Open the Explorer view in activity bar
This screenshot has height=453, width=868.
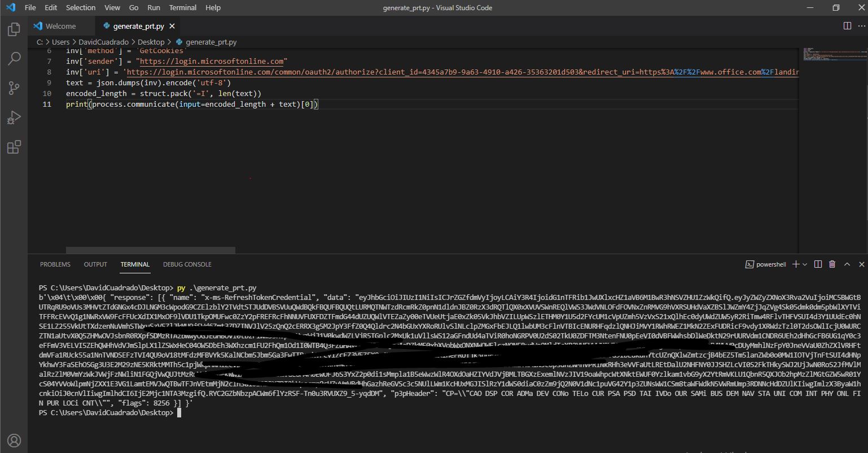(x=14, y=29)
